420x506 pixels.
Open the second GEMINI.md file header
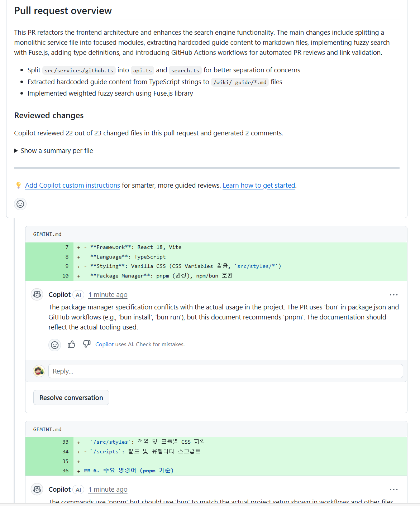coord(47,429)
